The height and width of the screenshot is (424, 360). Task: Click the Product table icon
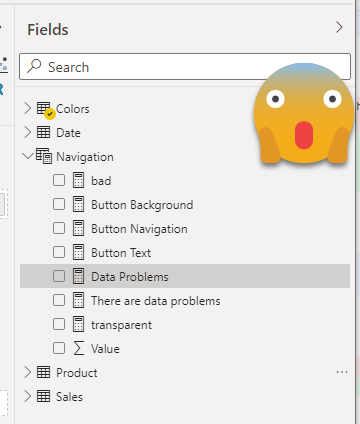point(43,372)
